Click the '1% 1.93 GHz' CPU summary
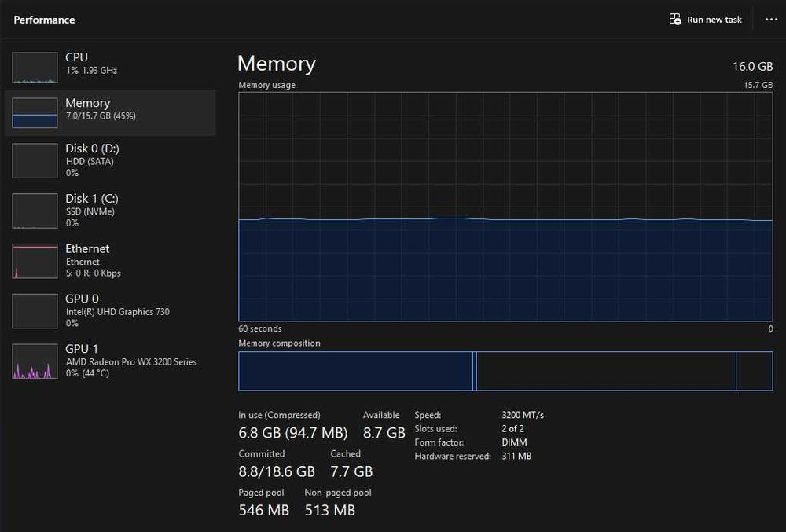786x532 pixels. [91, 70]
